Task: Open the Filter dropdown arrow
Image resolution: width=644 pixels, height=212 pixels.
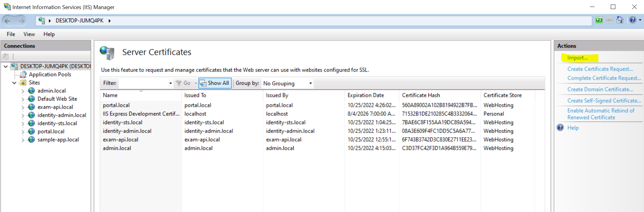Action: click(x=170, y=83)
